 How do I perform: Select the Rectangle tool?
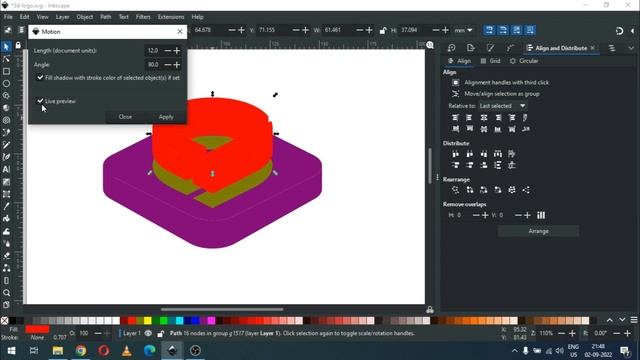[x=6, y=71]
